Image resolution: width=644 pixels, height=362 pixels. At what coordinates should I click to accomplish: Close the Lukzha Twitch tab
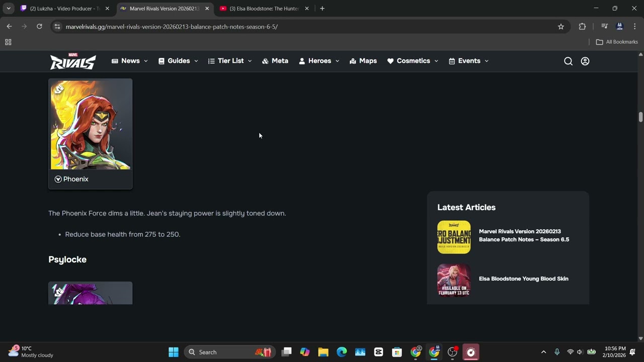107,9
